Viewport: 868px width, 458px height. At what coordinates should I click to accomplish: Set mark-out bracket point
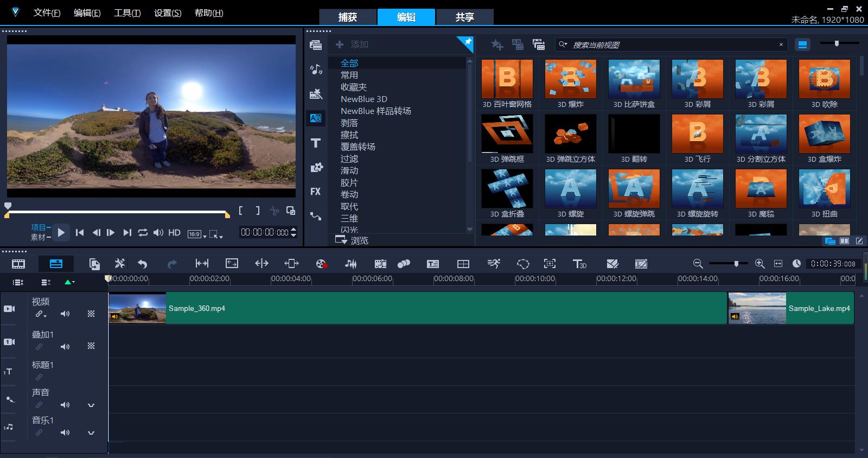tap(258, 211)
